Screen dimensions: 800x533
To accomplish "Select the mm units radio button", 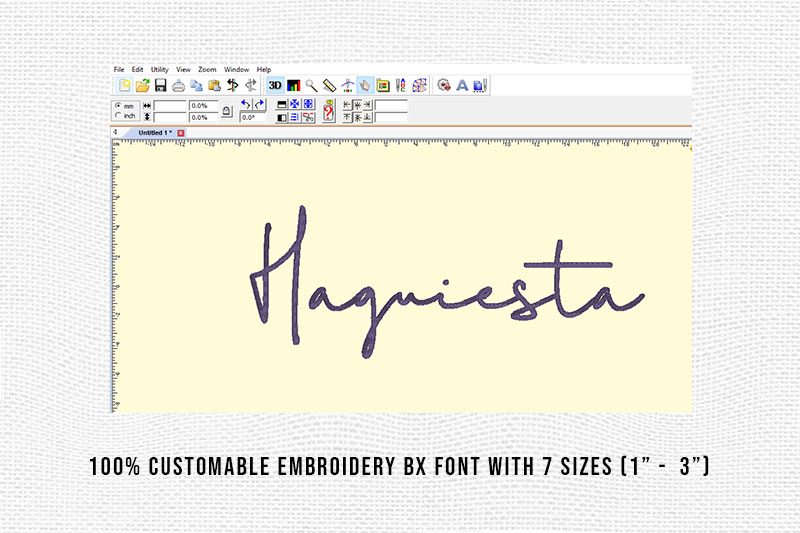I will click(118, 106).
